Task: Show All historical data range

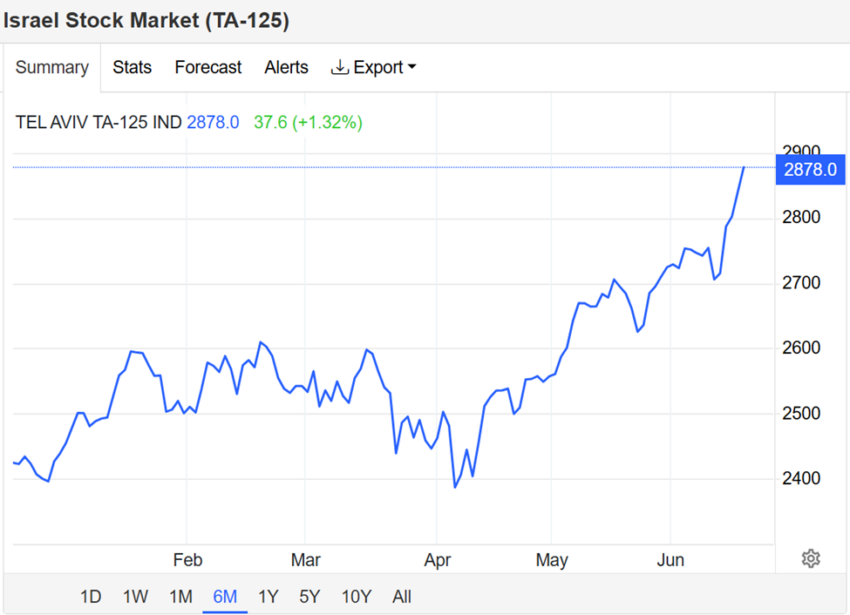Action: click(x=402, y=597)
